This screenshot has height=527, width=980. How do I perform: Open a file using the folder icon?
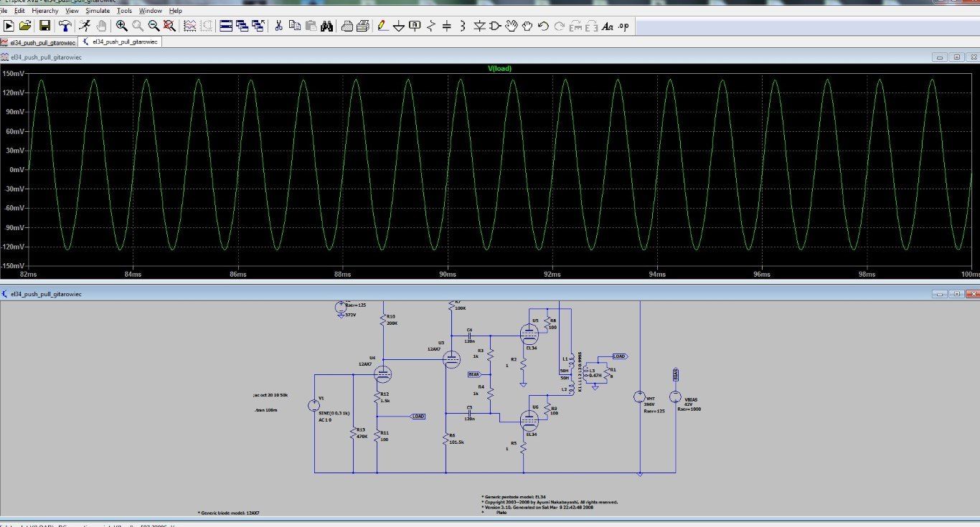25,26
